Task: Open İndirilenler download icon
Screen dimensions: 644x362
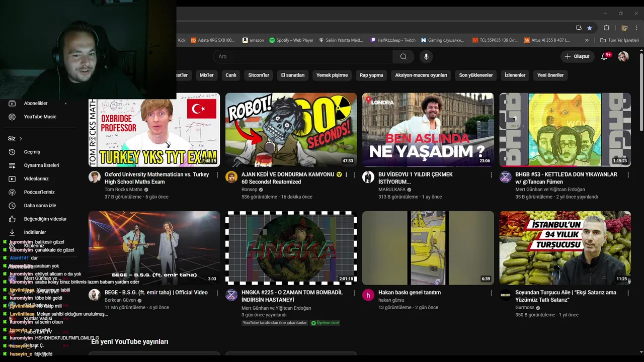Action: (x=12, y=232)
